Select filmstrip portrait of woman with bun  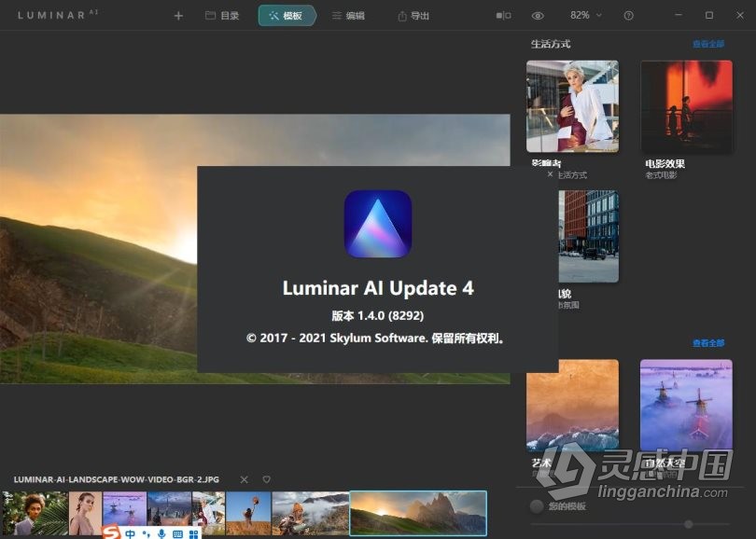(x=85, y=513)
